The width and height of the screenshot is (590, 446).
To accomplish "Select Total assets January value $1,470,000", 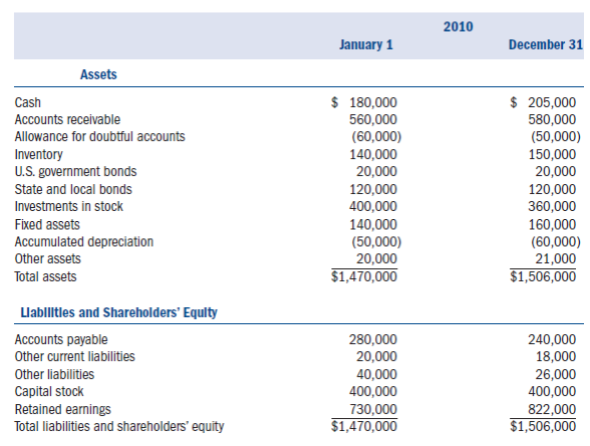I will tap(364, 277).
